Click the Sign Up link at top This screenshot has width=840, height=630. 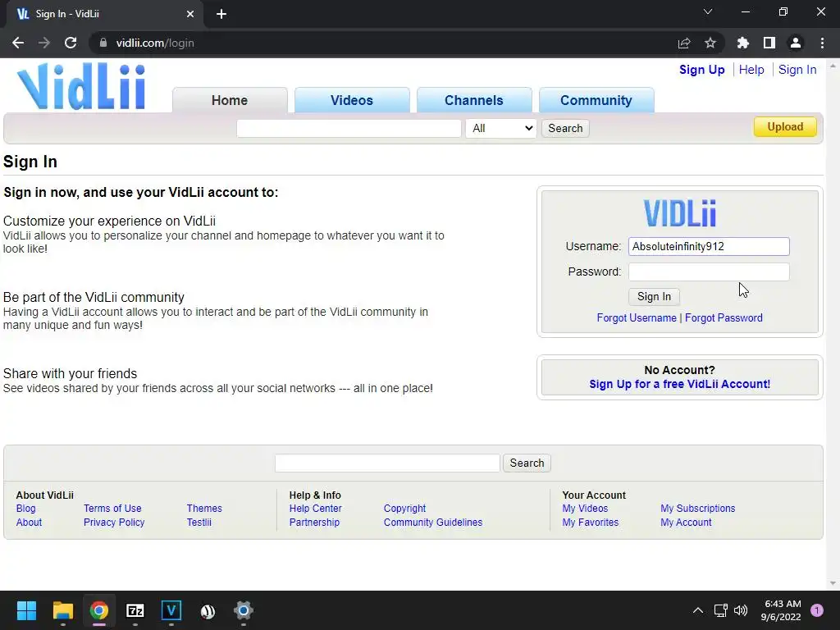702,70
